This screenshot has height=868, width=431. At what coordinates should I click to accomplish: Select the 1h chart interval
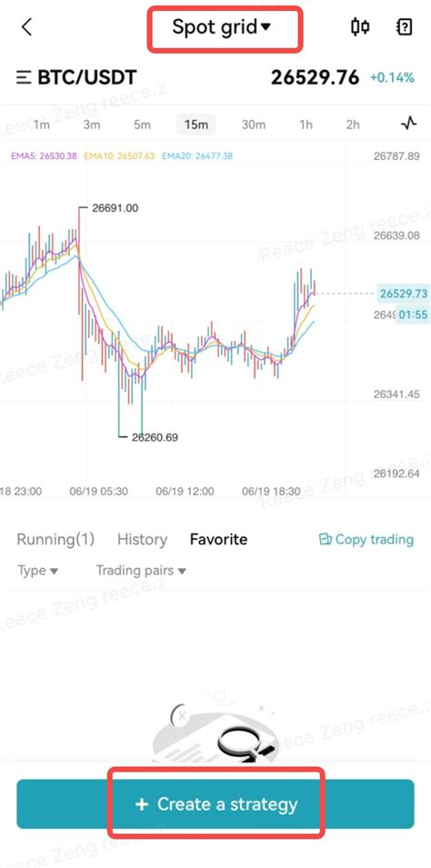click(306, 125)
